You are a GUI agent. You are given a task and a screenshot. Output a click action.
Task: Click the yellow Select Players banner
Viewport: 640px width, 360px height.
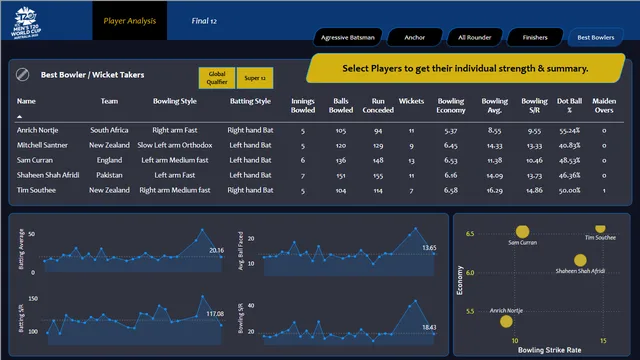click(465, 68)
